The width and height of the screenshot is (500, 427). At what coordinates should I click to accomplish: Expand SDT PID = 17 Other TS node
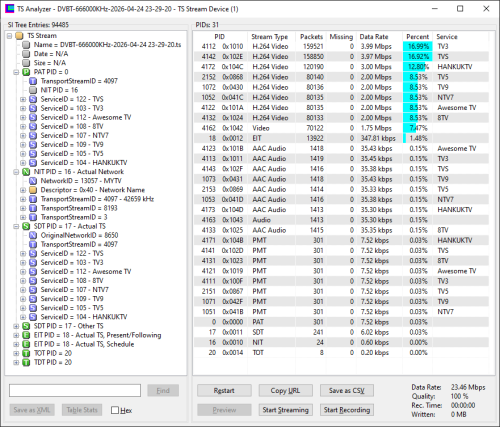pyautogui.click(x=16, y=326)
